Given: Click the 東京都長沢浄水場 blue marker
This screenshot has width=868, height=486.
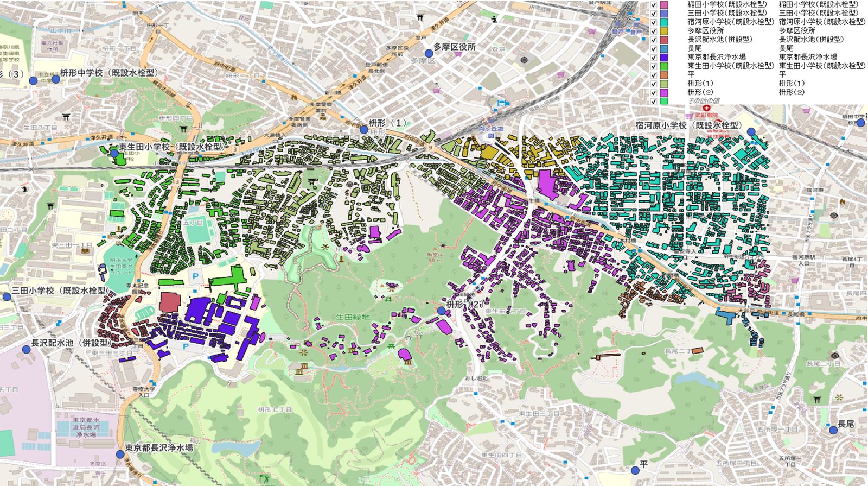Looking at the screenshot, I should point(120,454).
